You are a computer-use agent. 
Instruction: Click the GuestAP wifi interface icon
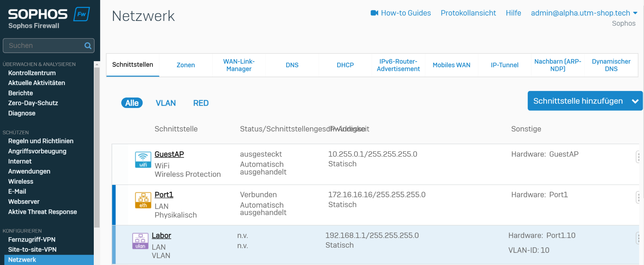[143, 159]
